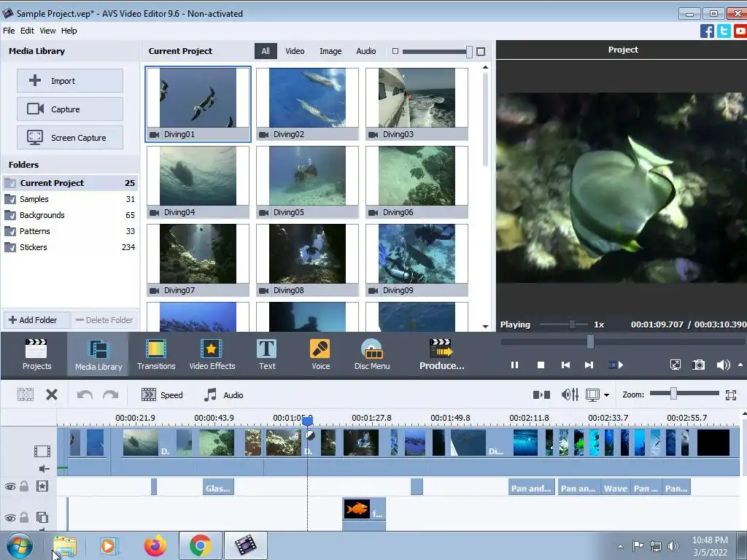Open Firefox from the taskbar

(155, 545)
